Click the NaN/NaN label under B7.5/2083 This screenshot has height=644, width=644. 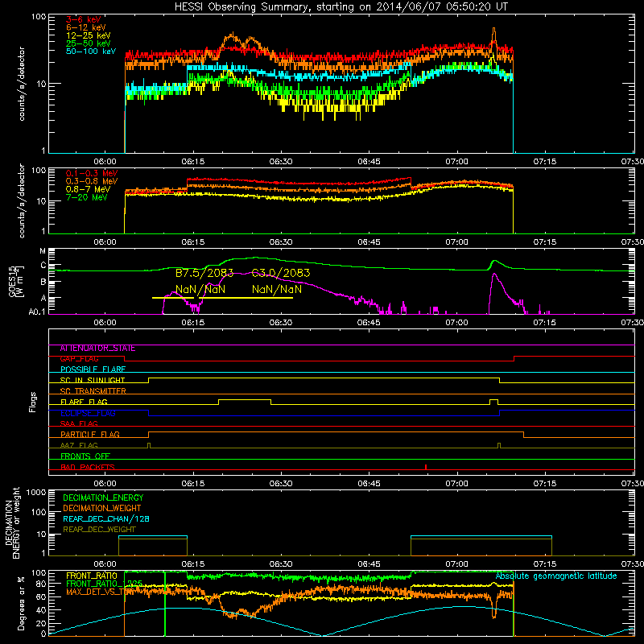click(200, 289)
